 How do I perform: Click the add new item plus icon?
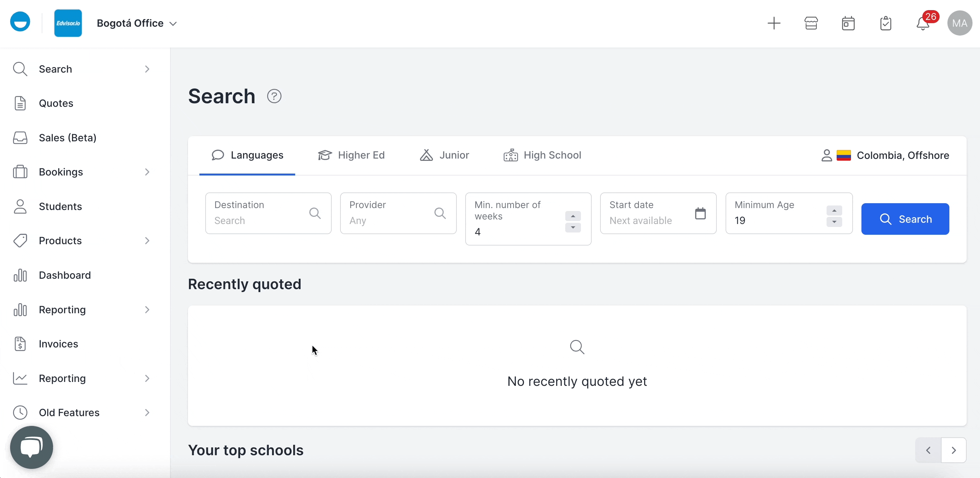(774, 23)
